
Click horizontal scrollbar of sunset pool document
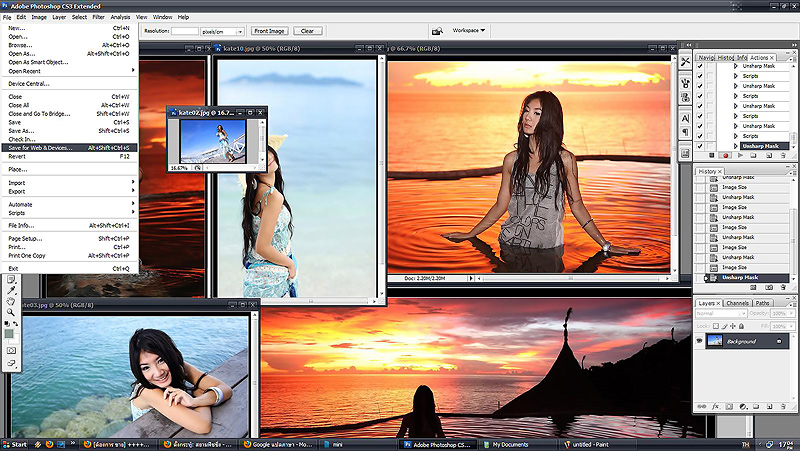570,279
